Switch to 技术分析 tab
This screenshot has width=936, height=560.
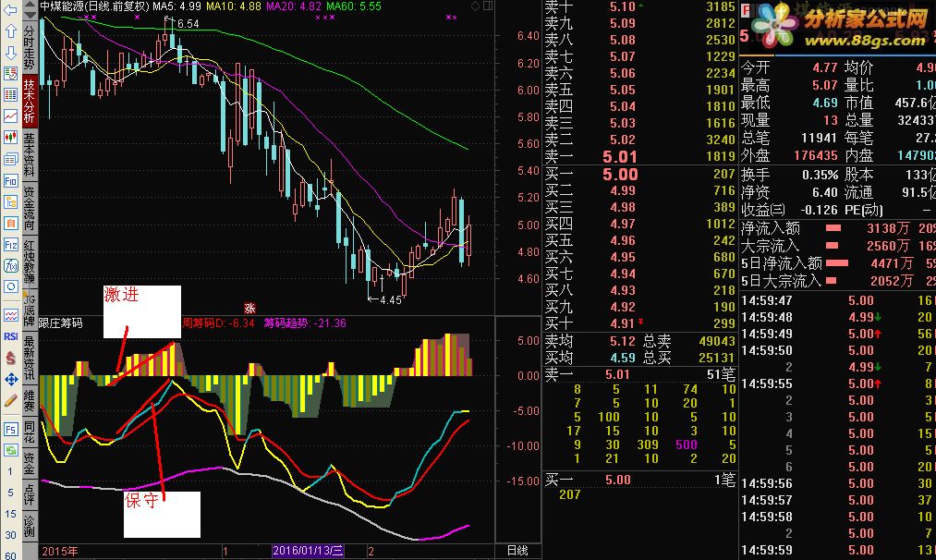pos(30,101)
